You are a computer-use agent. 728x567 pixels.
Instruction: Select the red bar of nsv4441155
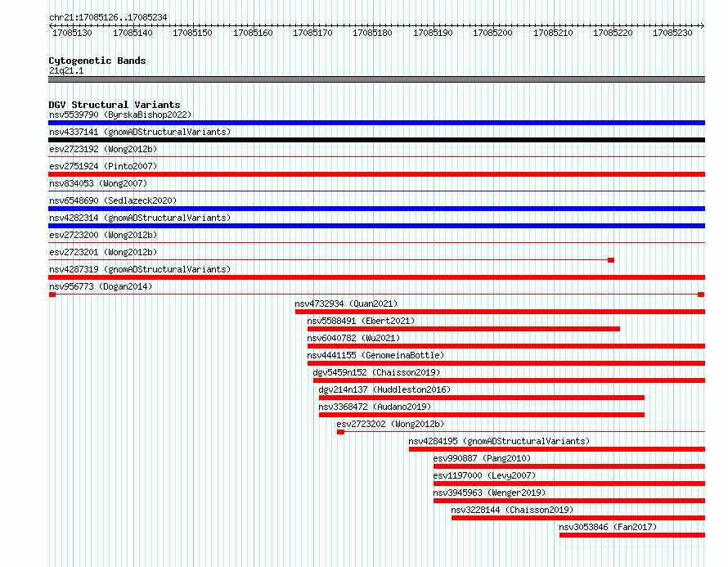coord(506,363)
